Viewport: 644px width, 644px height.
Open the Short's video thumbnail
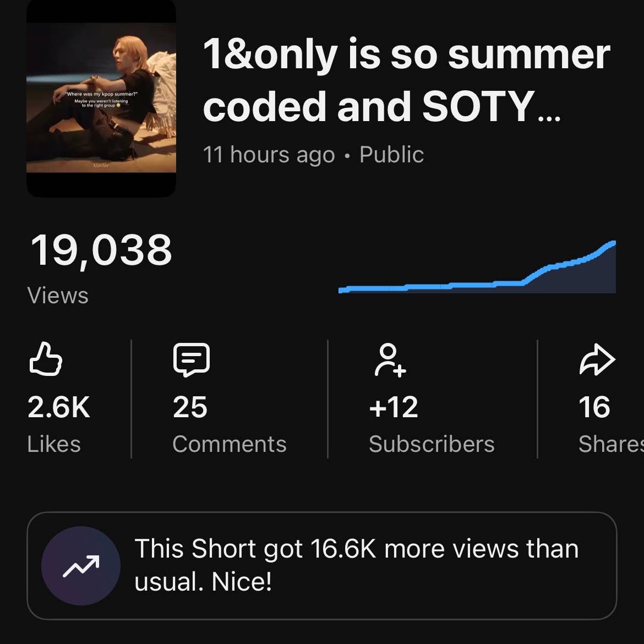point(101,98)
